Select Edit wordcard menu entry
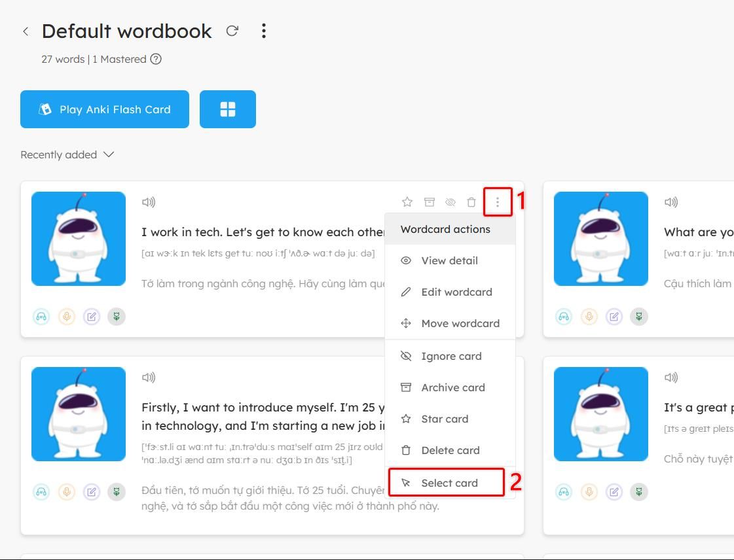Screen dimensions: 734x560 [x=456, y=292]
